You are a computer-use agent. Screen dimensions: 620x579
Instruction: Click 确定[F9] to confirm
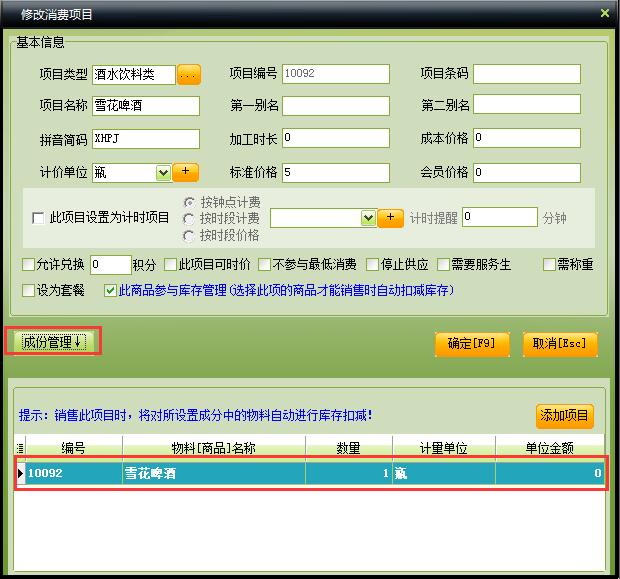point(472,343)
